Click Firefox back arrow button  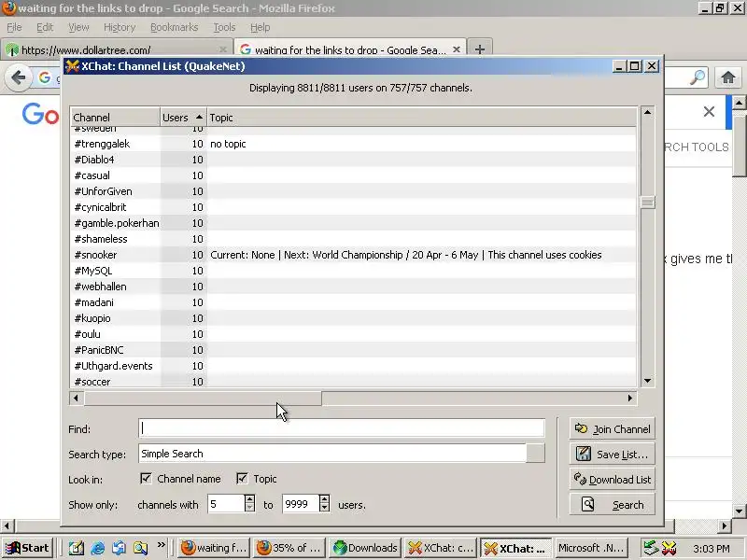click(x=18, y=77)
